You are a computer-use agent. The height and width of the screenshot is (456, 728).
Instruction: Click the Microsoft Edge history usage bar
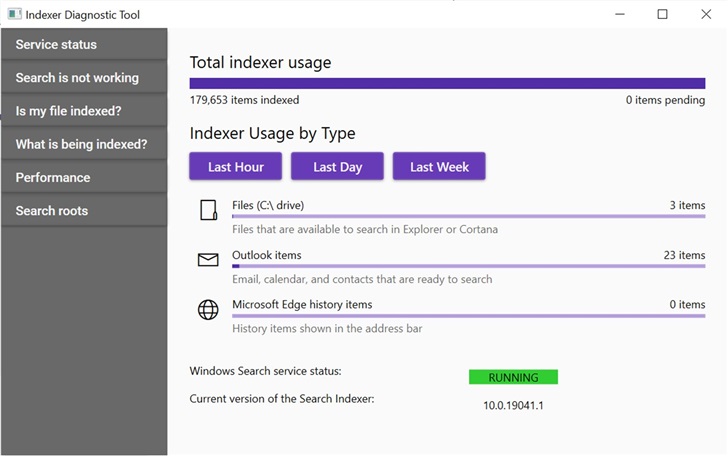pos(468,316)
